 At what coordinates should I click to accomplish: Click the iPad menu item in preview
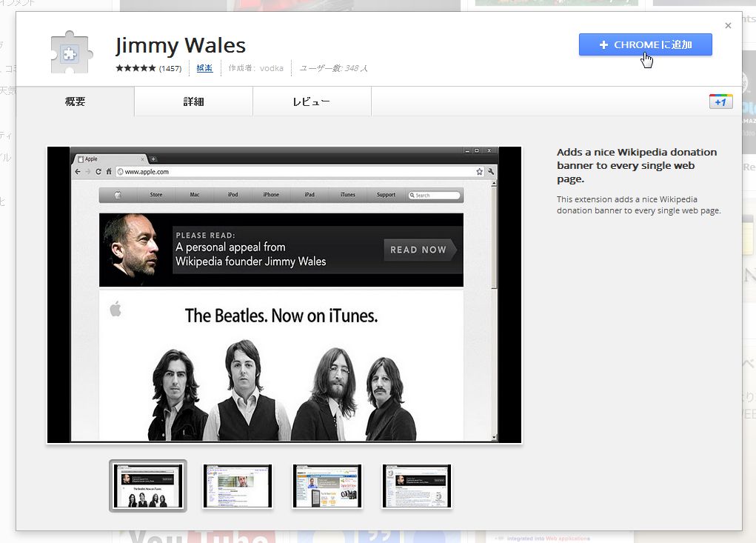[x=310, y=195]
